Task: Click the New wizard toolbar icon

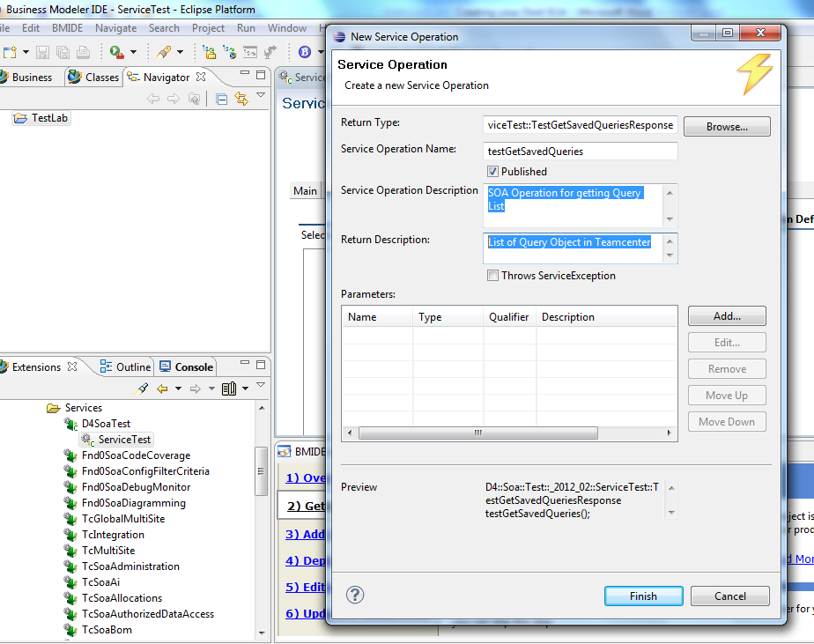Action: [x=10, y=52]
